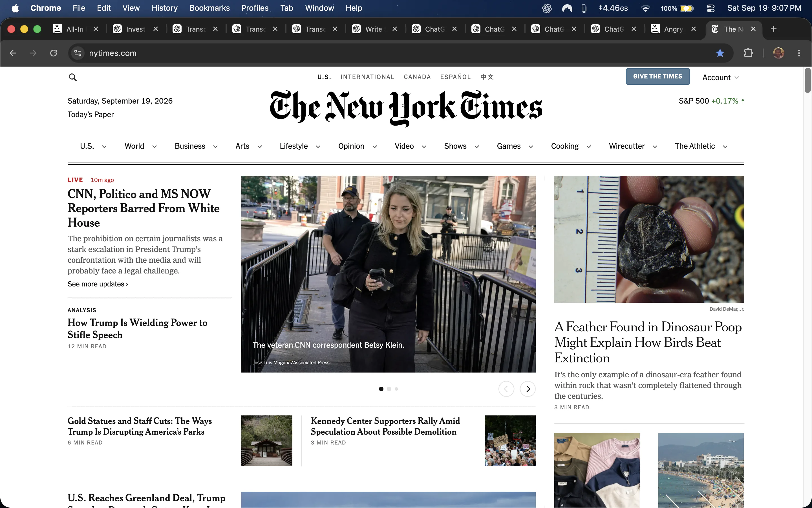The image size is (812, 508).
Task: Expand the World section dropdown
Action: tap(154, 146)
